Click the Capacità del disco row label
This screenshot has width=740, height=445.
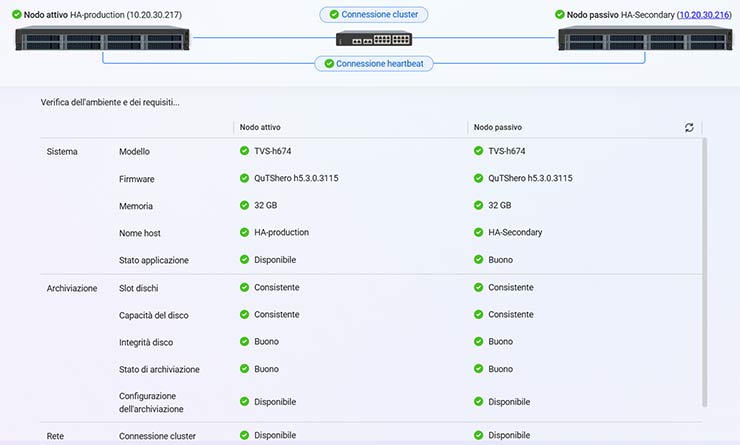click(x=153, y=315)
